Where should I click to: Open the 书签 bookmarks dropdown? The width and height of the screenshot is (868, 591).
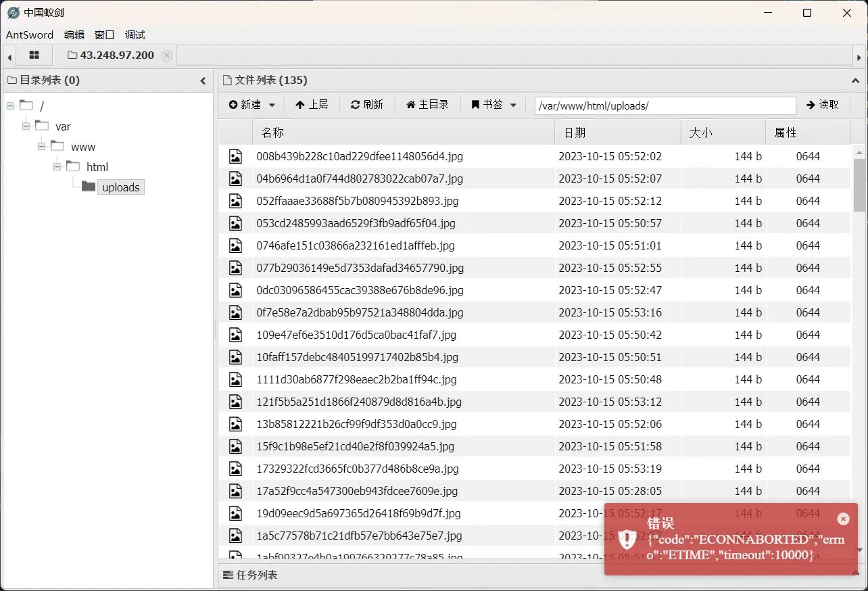(493, 105)
